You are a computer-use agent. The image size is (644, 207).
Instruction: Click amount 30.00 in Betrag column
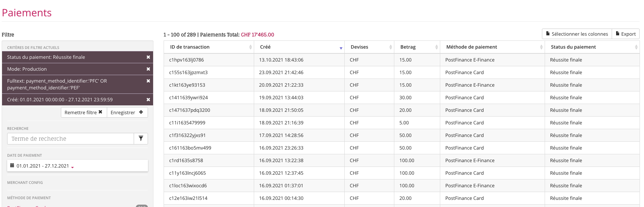[x=406, y=98]
